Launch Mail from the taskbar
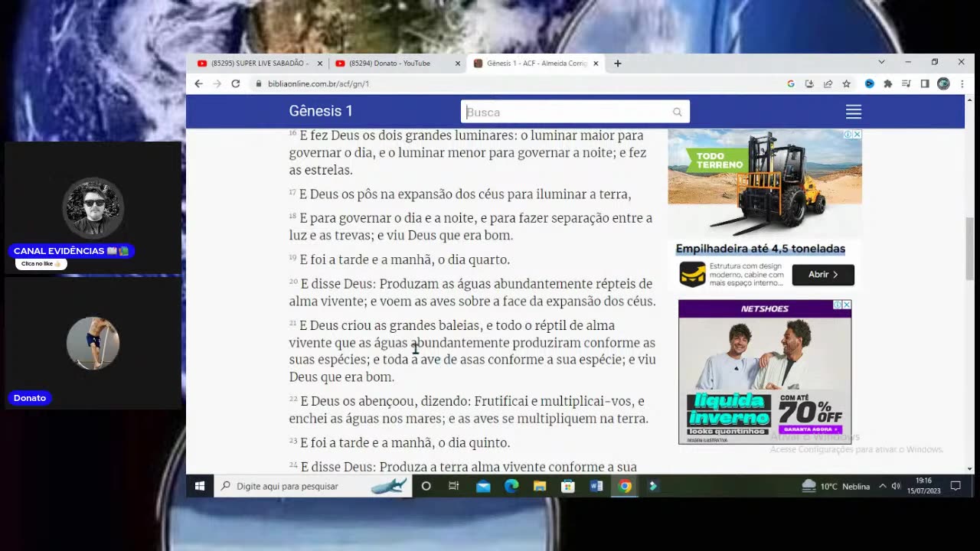This screenshot has width=980, height=551. coord(483,486)
